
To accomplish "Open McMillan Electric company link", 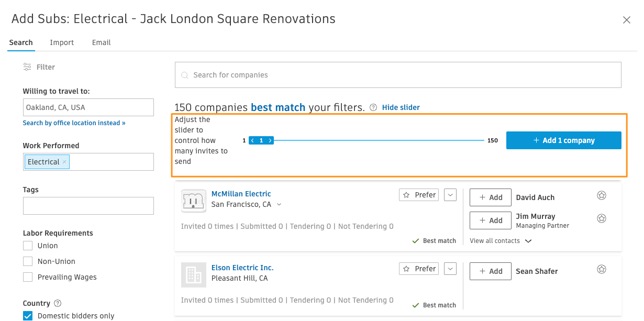I will [241, 194].
